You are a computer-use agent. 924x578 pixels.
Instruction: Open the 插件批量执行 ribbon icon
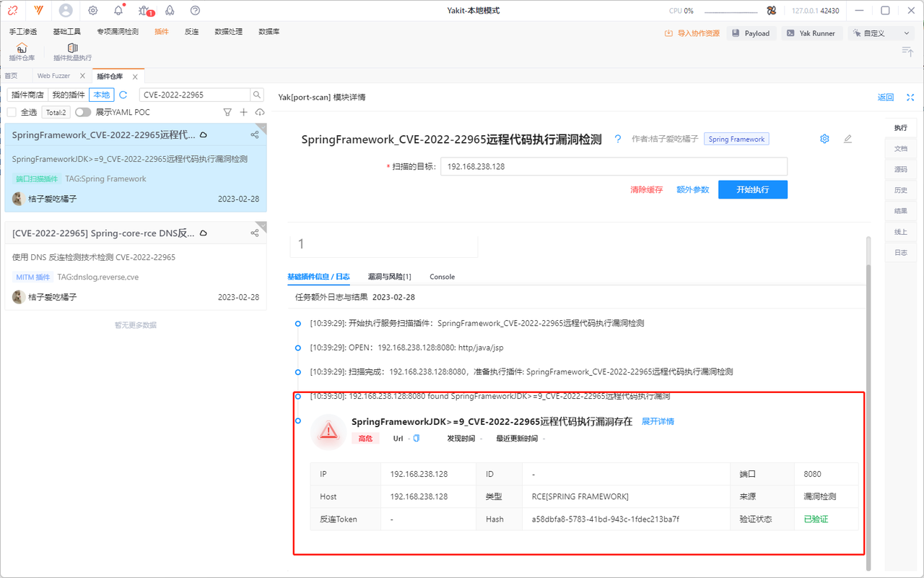click(x=72, y=52)
